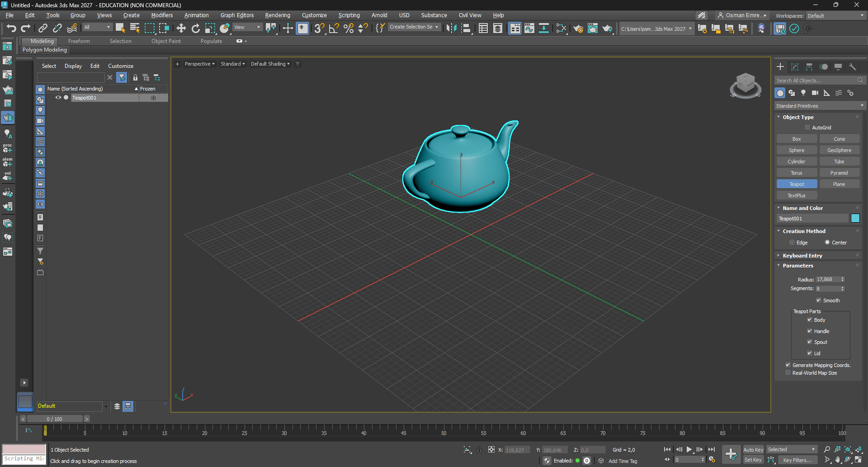This screenshot has height=467, width=868.
Task: Click the Align tool icon
Action: point(466,29)
